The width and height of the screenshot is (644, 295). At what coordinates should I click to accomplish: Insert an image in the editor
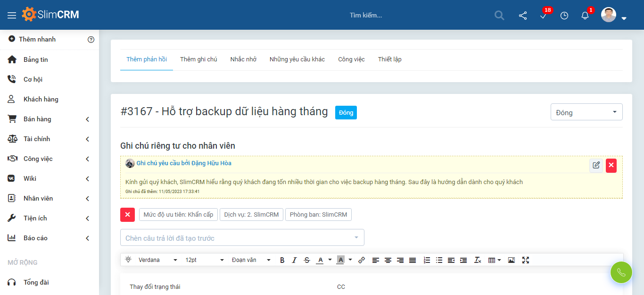click(512, 260)
